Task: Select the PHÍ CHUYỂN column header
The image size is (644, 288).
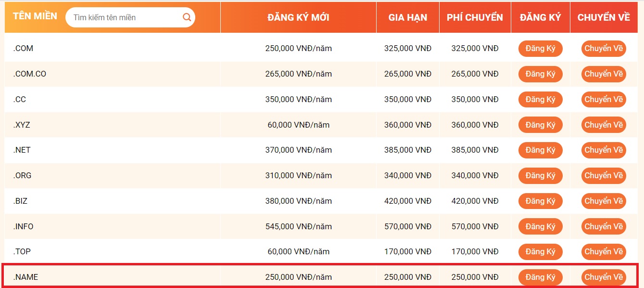Action: pyautogui.click(x=475, y=17)
